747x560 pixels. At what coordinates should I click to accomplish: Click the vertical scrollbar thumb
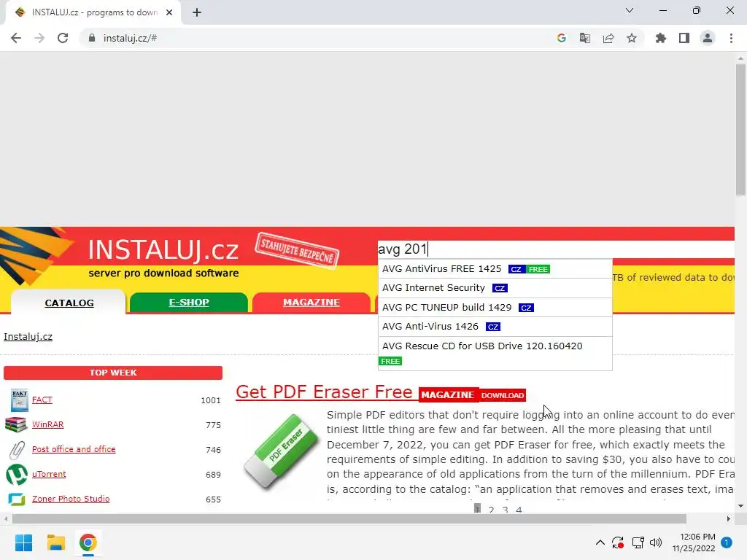click(740, 130)
